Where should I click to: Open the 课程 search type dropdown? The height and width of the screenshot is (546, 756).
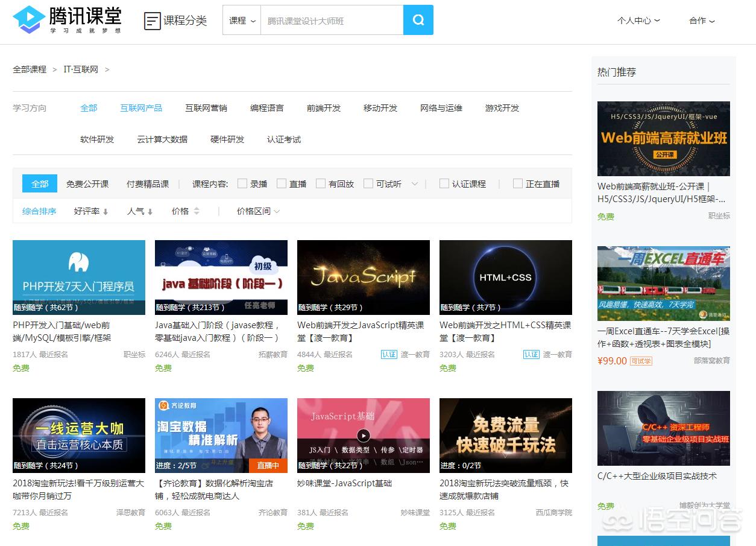(242, 21)
